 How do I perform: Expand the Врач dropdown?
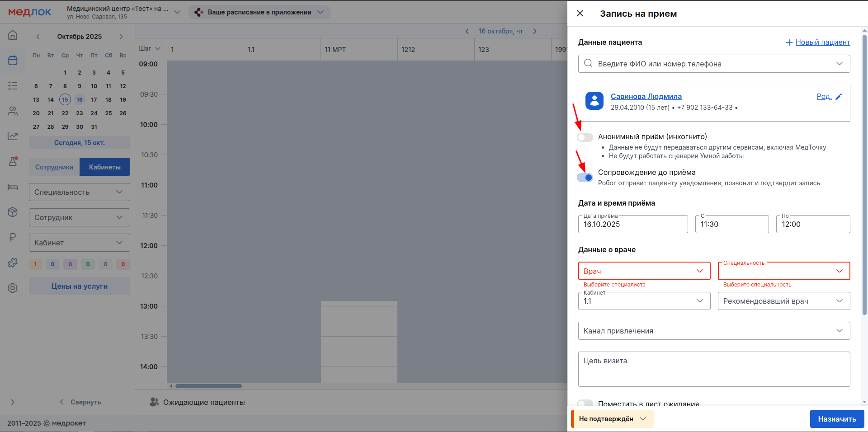pyautogui.click(x=644, y=271)
